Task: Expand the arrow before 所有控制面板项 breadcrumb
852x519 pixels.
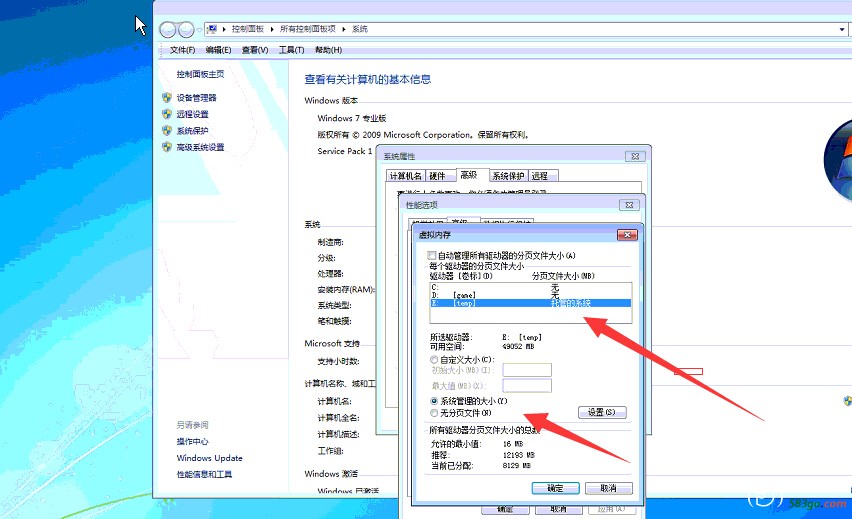Action: 272,29
